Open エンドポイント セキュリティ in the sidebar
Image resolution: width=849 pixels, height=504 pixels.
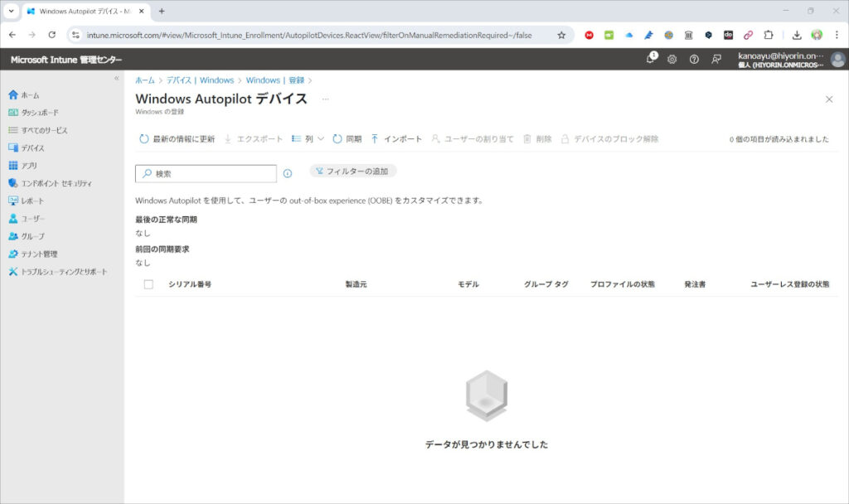(x=50, y=183)
